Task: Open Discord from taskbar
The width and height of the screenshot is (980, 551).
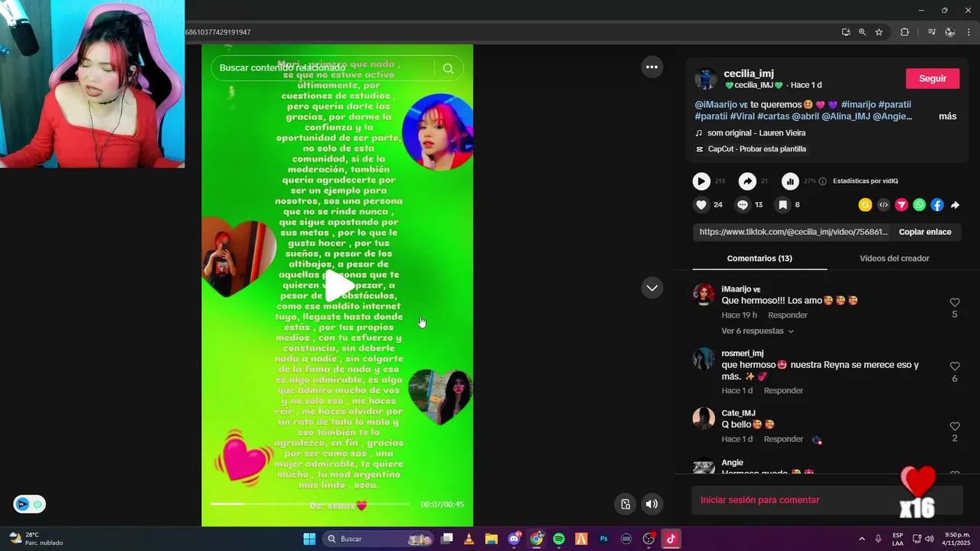Action: click(x=514, y=539)
